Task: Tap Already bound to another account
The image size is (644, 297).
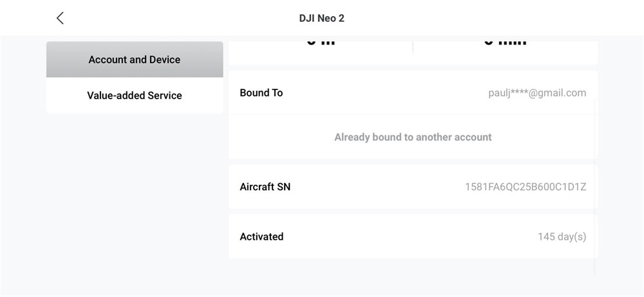Action: [x=413, y=137]
